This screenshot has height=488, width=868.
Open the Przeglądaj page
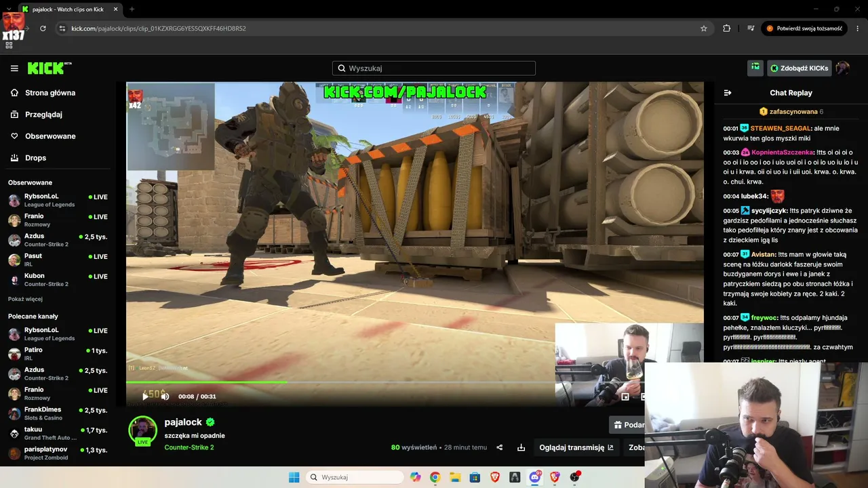click(43, 115)
